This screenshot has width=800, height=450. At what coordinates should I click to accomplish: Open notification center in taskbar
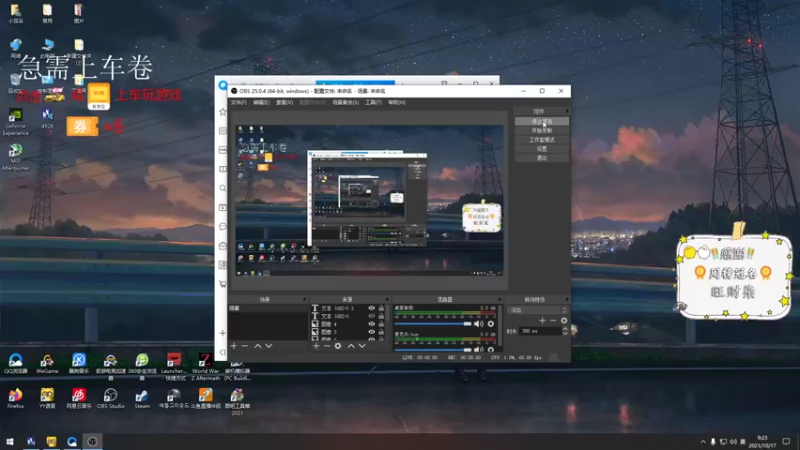(786, 441)
